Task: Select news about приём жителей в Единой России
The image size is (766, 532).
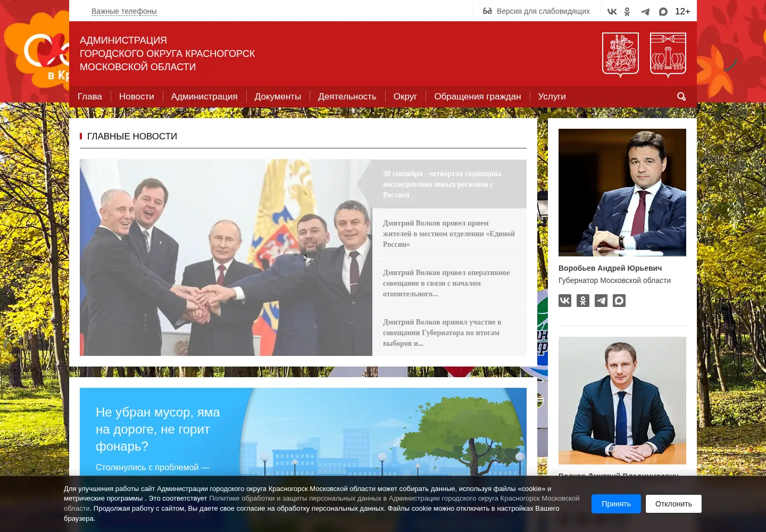Action: pos(449,234)
